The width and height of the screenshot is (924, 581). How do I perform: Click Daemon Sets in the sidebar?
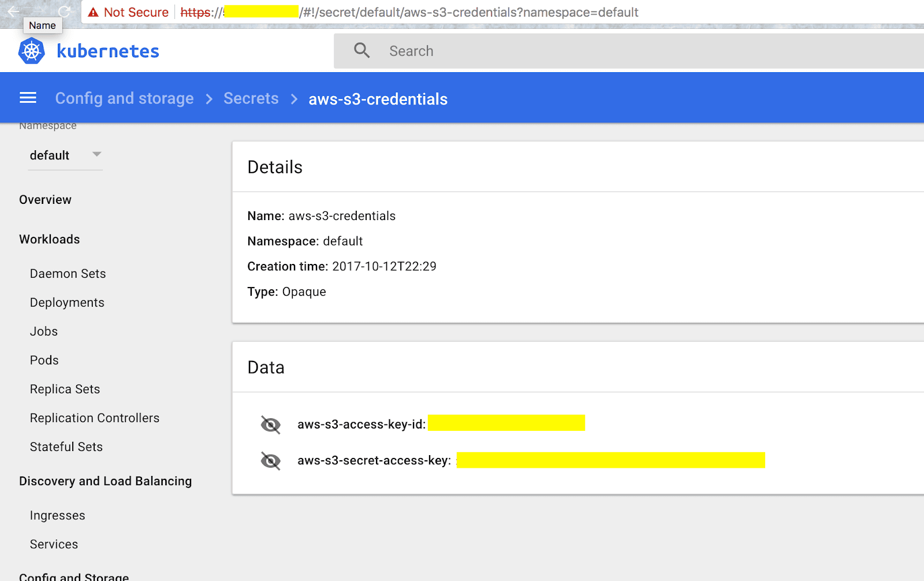[x=68, y=273]
